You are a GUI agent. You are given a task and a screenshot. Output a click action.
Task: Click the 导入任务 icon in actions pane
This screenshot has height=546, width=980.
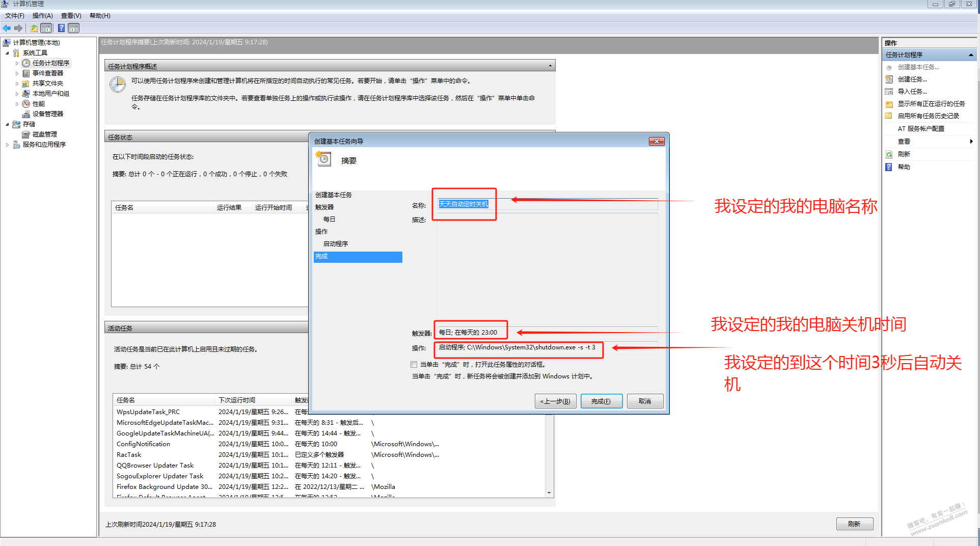(889, 92)
